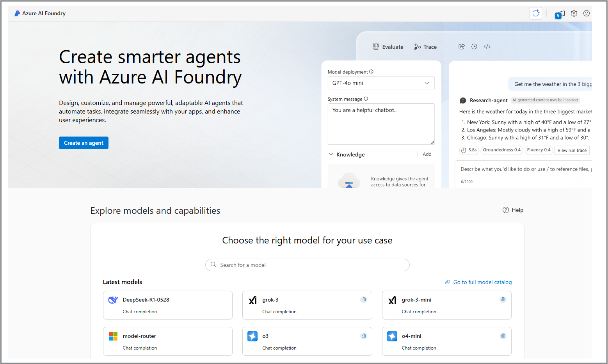The width and height of the screenshot is (608, 364).
Task: Click the 5.8s response time pill
Action: 469,150
